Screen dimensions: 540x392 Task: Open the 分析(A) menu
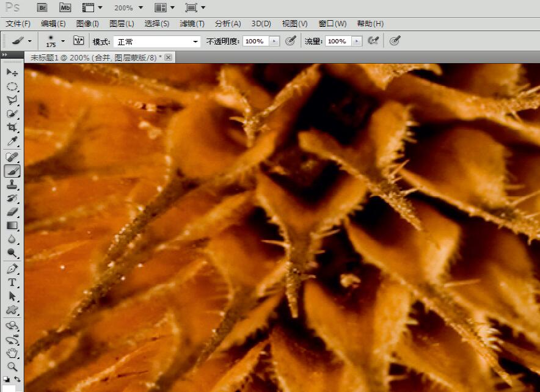click(228, 24)
